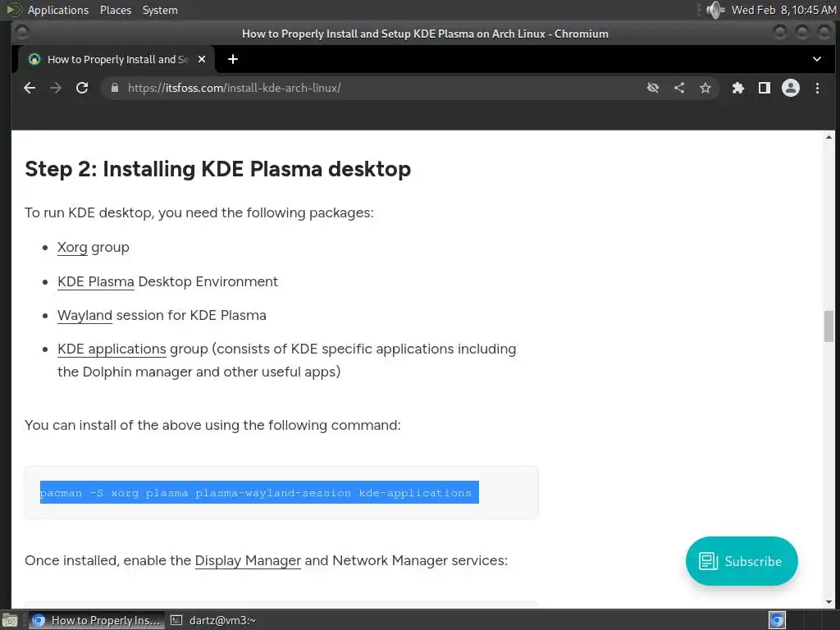Viewport: 840px width, 630px height.
Task: Open the Applications menu
Action: [x=58, y=10]
